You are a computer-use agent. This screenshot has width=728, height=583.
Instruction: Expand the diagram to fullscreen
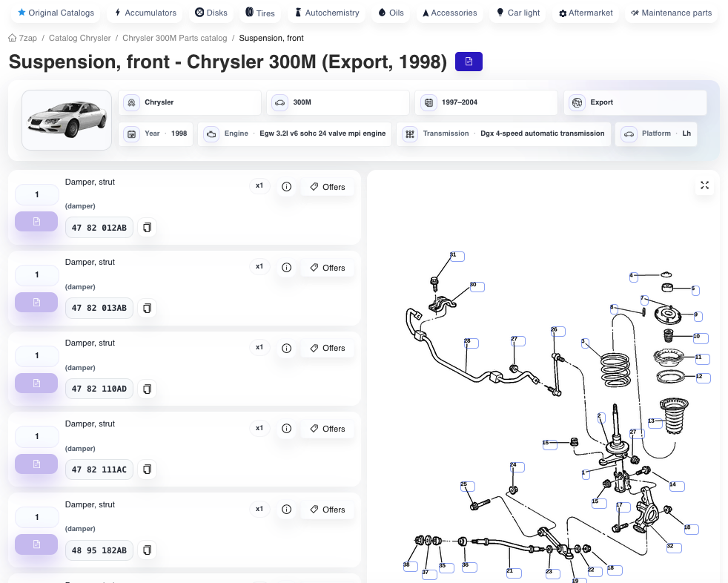click(x=704, y=185)
